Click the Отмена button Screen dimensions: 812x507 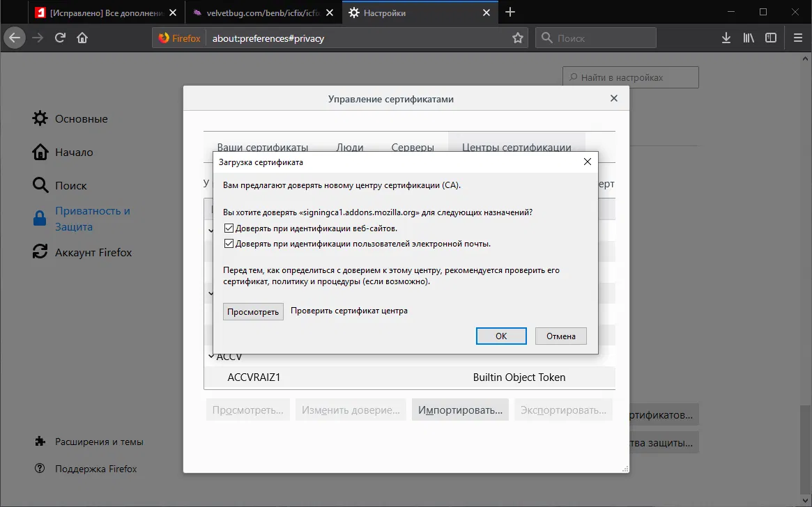point(561,336)
